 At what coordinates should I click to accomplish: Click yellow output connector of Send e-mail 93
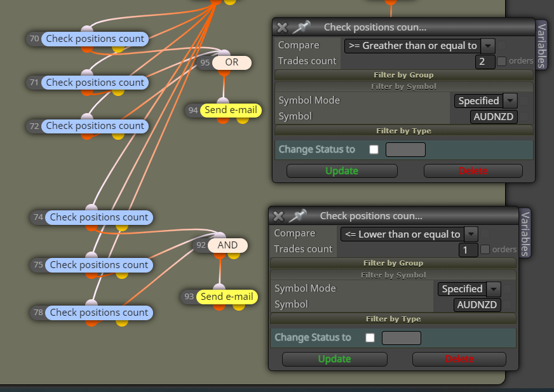tap(239, 307)
